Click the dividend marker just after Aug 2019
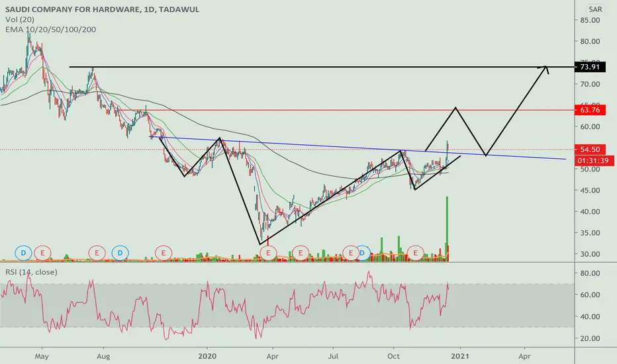This screenshot has height=364, width=617. coord(120,253)
